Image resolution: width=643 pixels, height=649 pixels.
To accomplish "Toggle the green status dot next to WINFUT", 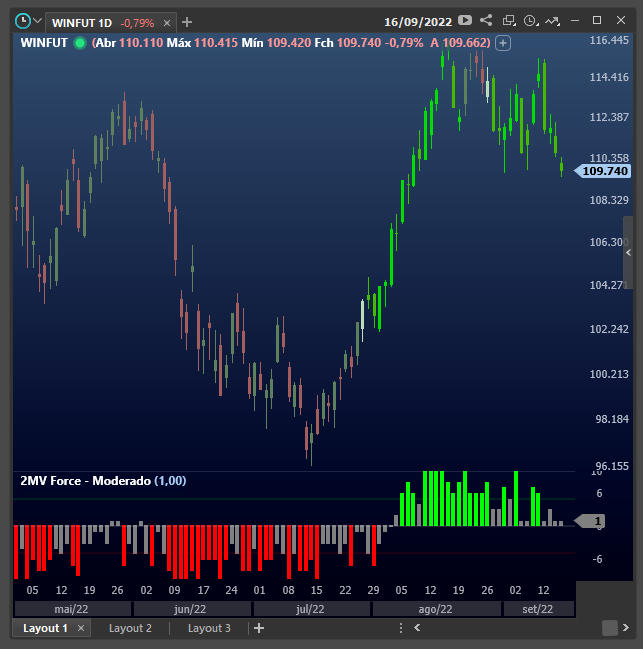I will [79, 42].
